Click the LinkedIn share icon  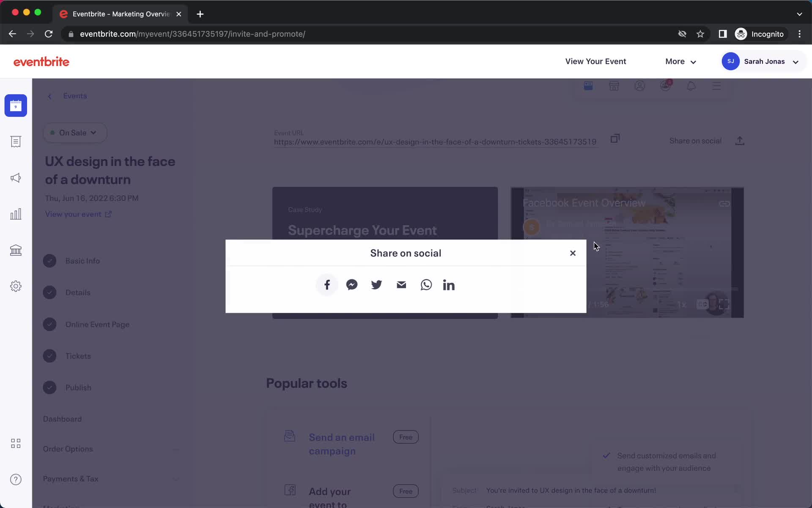click(x=450, y=285)
